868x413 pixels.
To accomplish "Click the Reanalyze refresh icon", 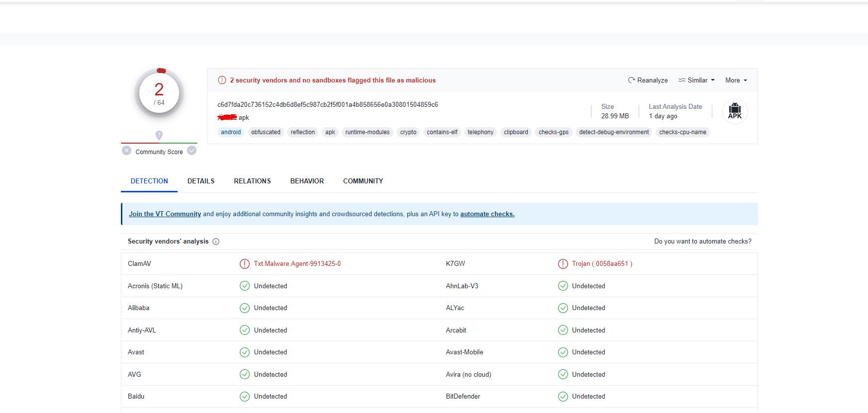I will click(x=631, y=80).
